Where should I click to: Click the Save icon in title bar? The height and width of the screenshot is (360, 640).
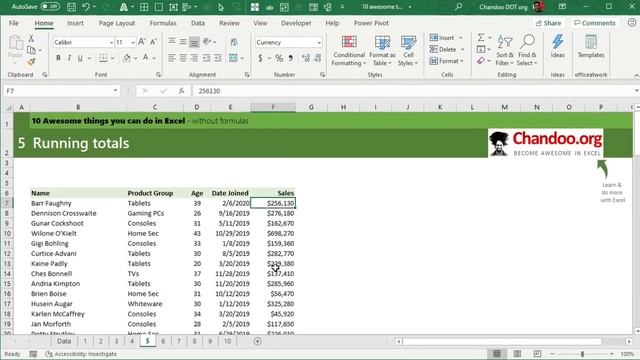click(71, 7)
